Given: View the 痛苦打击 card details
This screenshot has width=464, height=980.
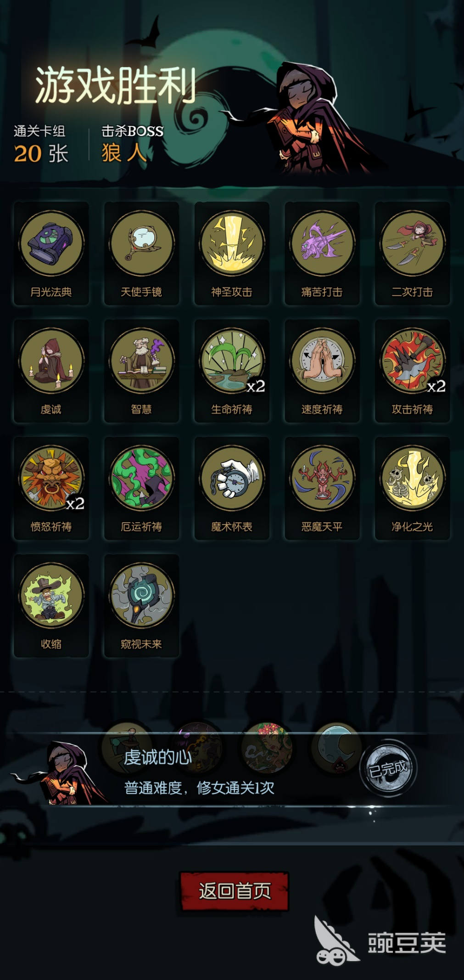Looking at the screenshot, I should [x=322, y=253].
